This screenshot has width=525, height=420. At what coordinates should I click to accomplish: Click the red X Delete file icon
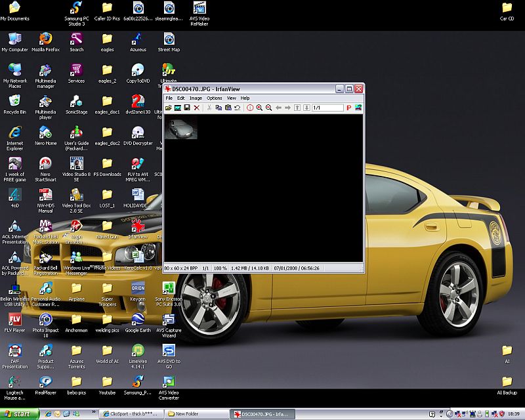pyautogui.click(x=196, y=108)
